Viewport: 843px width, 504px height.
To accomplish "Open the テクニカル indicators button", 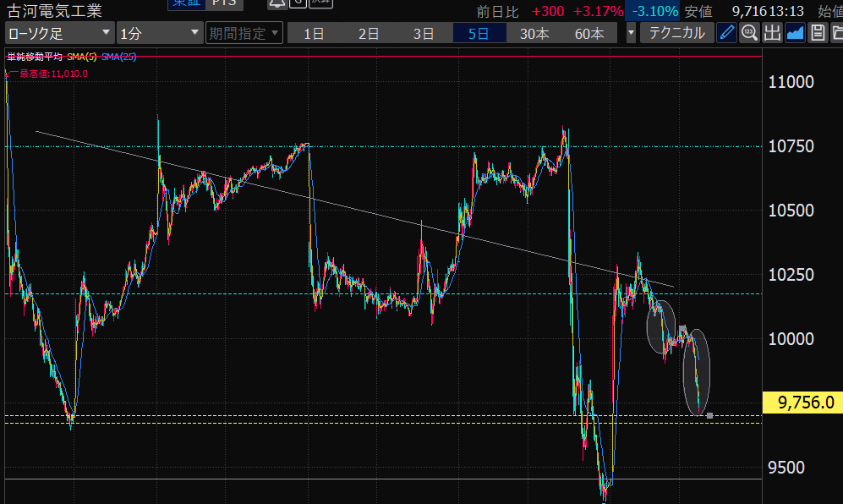I will pos(676,33).
